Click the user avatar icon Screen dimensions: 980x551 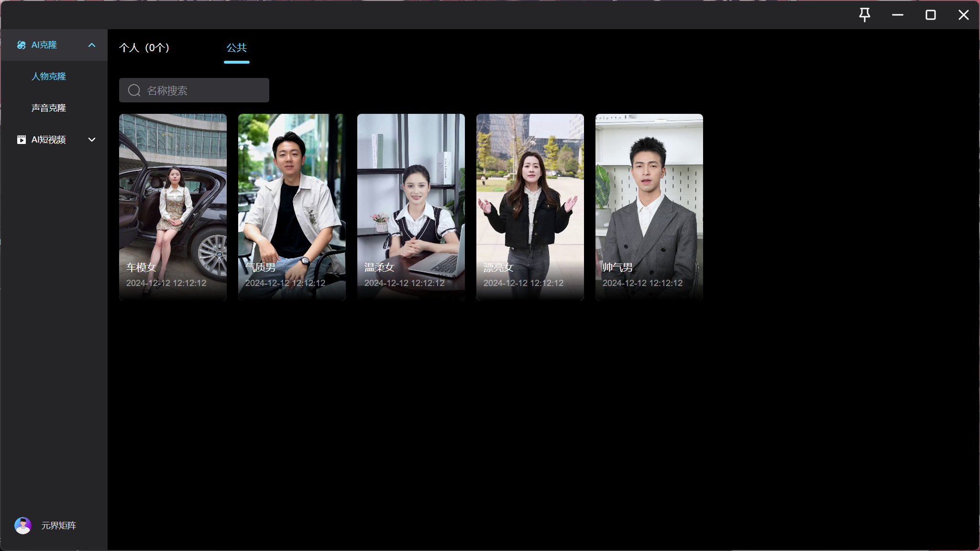23,525
